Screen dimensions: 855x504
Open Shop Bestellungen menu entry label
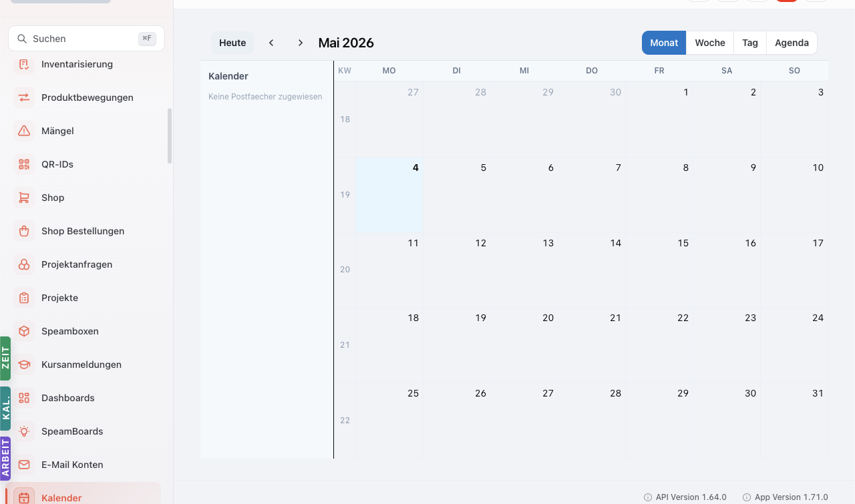pyautogui.click(x=83, y=231)
